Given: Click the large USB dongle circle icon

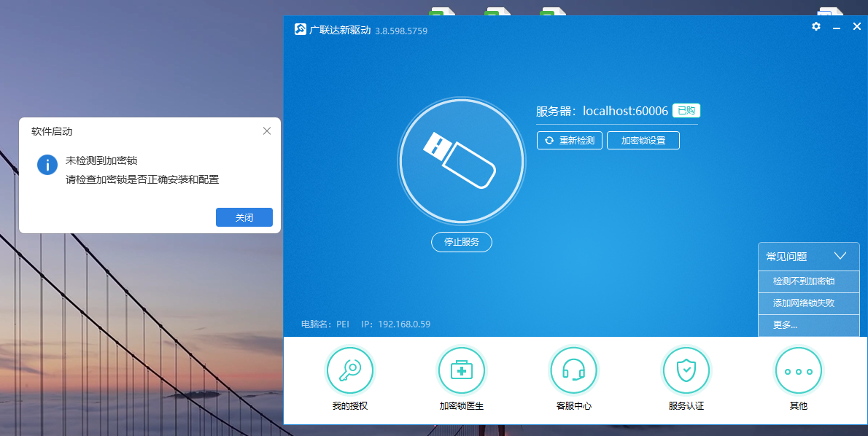Looking at the screenshot, I should (x=462, y=161).
